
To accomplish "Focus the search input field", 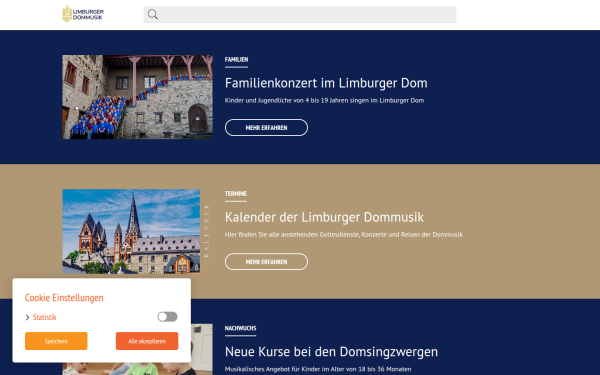I will tap(300, 15).
